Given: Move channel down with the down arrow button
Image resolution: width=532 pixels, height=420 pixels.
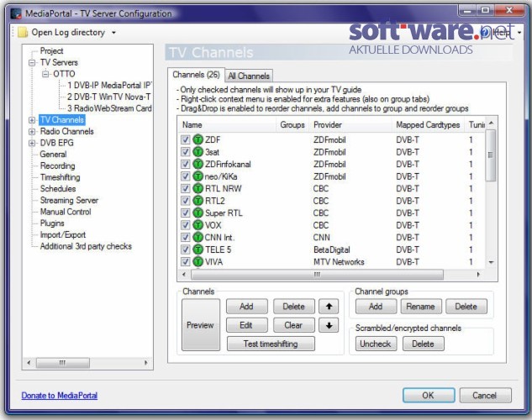Looking at the screenshot, I should [x=329, y=325].
